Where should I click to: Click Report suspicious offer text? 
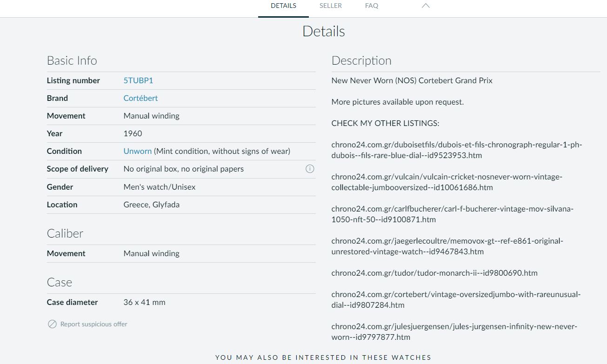[93, 324]
